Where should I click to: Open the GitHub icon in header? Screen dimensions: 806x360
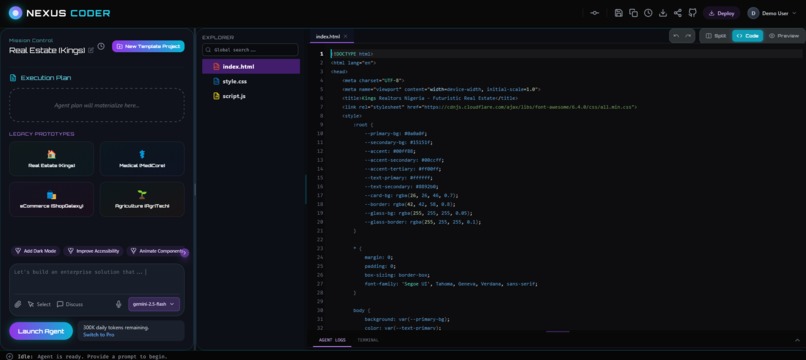click(692, 13)
